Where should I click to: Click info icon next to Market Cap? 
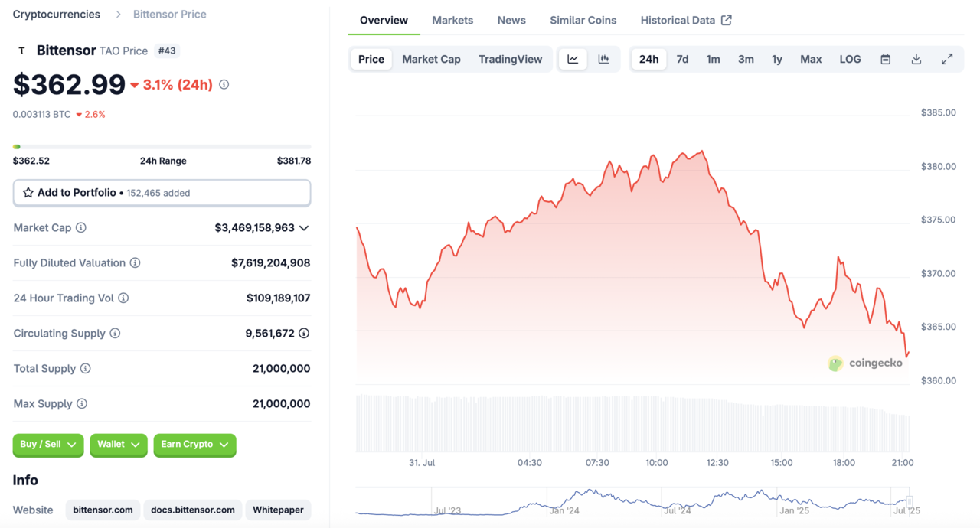point(81,228)
